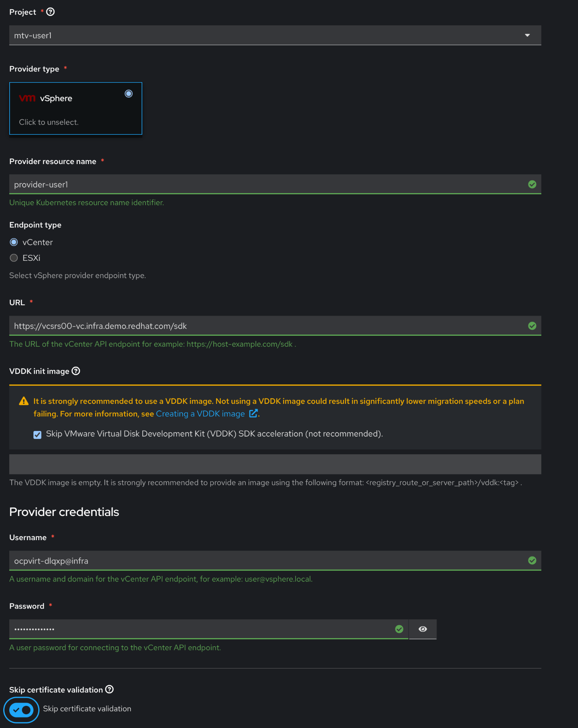This screenshot has width=578, height=728.
Task: Show password using the eye icon
Action: [422, 629]
